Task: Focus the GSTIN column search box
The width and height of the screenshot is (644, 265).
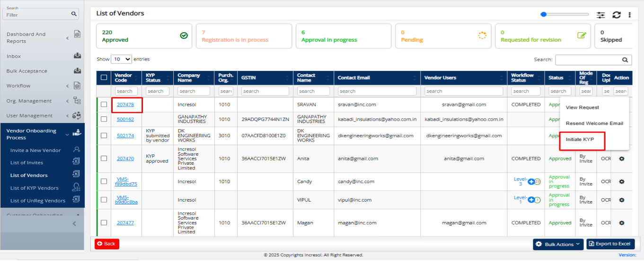Action: tap(265, 91)
